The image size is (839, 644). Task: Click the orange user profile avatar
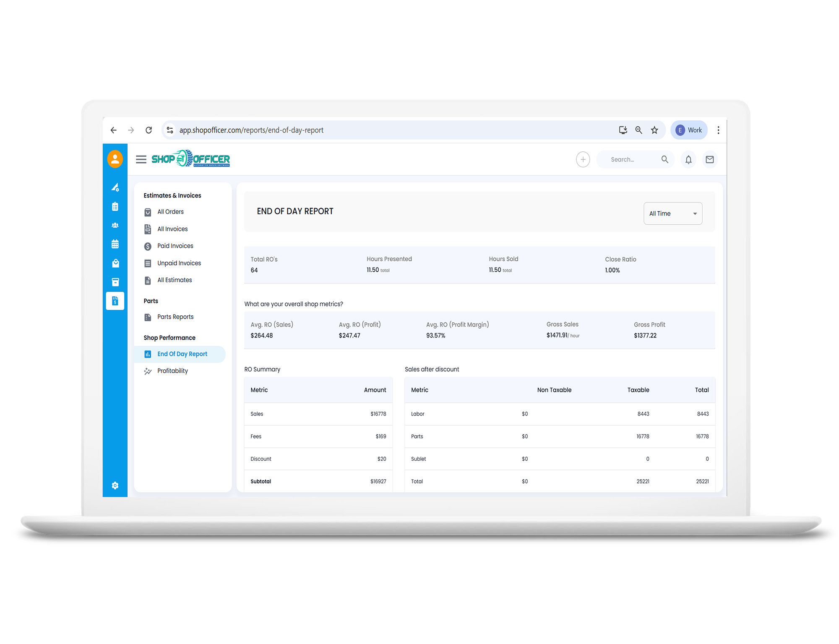click(x=115, y=159)
